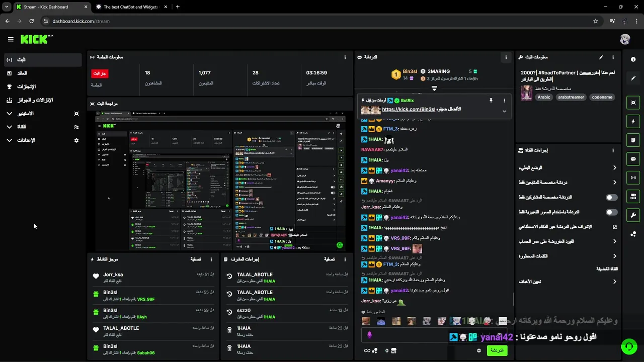Viewport: 644px width, 362px height.
Task: Click the three-dots layout icon in rail
Action: coord(633,234)
